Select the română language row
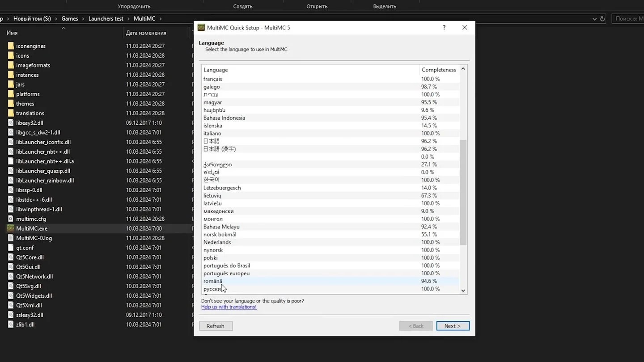 pyautogui.click(x=330, y=281)
